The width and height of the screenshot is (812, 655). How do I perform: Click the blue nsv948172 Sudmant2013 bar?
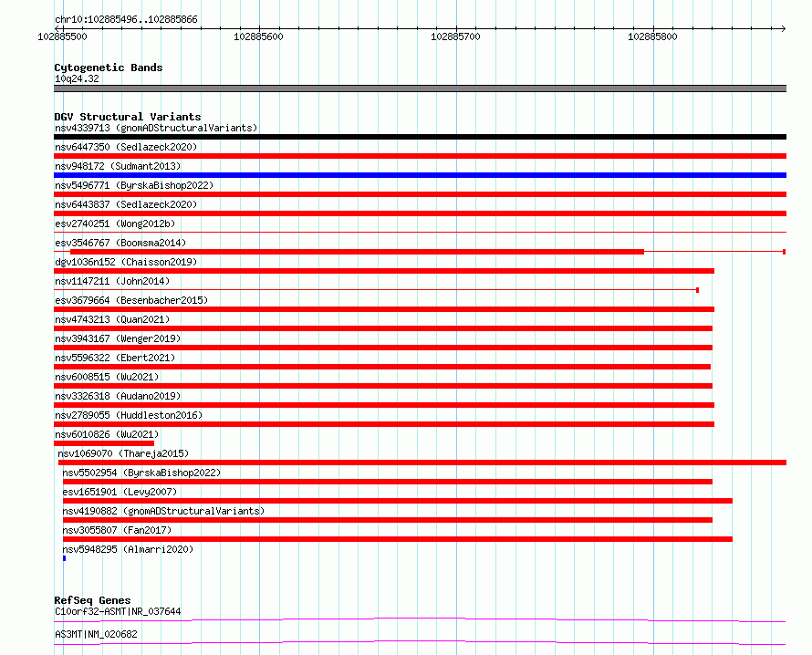420,175
